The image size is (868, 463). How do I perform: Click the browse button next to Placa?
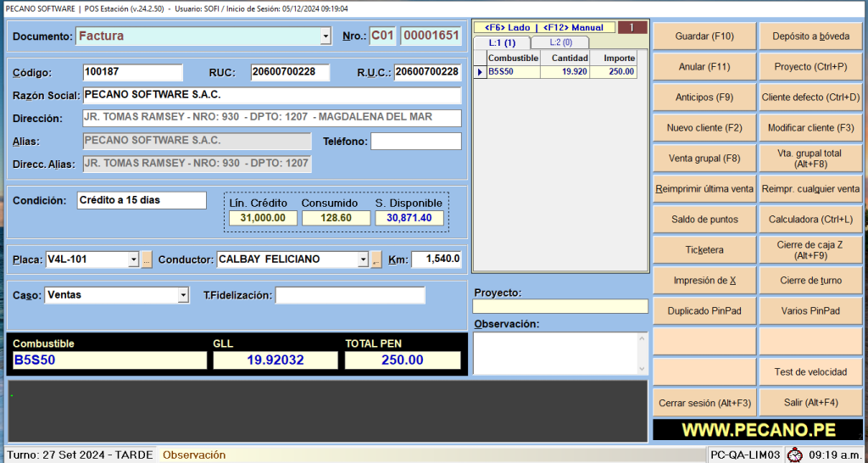pyautogui.click(x=147, y=259)
